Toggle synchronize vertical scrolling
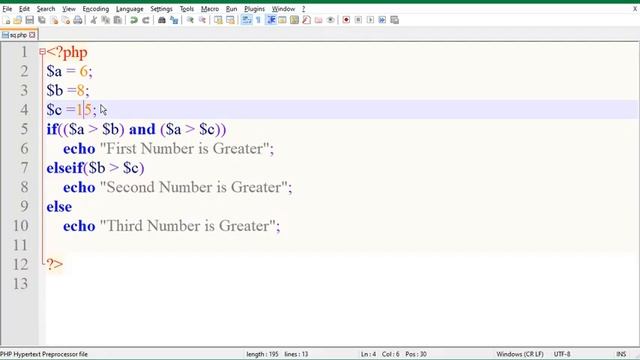The image size is (640, 360). (218, 20)
